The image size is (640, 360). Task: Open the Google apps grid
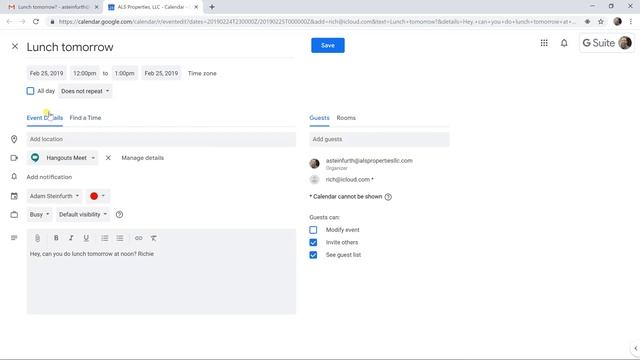(x=544, y=43)
